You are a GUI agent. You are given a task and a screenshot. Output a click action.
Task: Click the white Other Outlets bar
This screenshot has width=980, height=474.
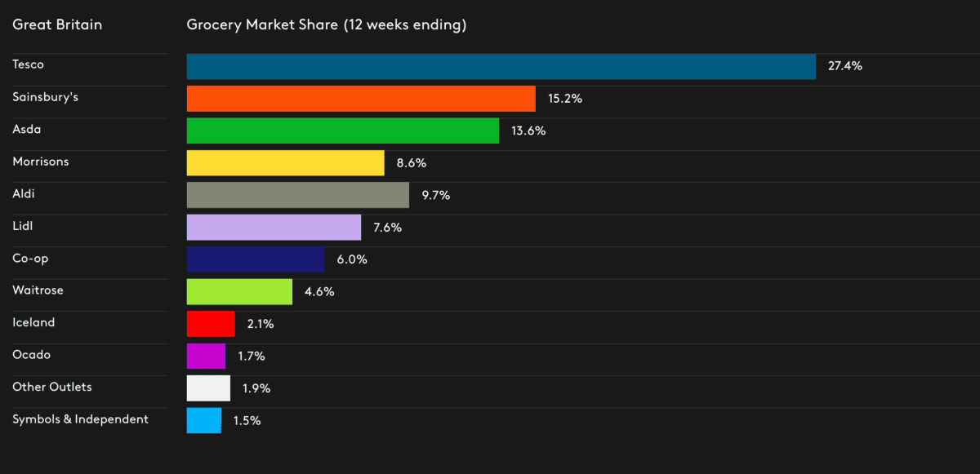click(208, 388)
